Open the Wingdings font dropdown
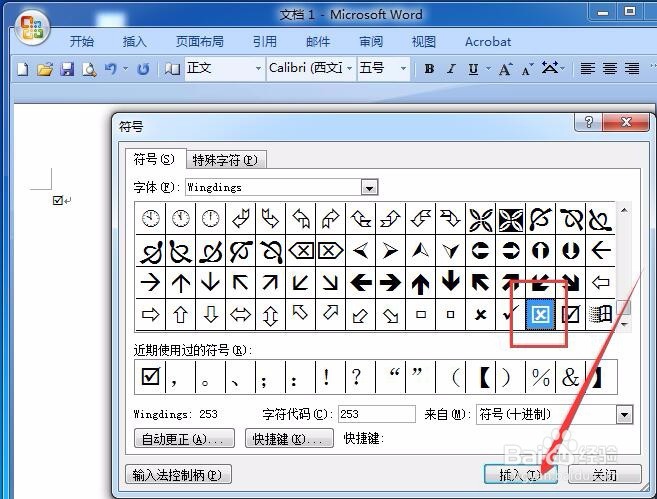 (369, 188)
